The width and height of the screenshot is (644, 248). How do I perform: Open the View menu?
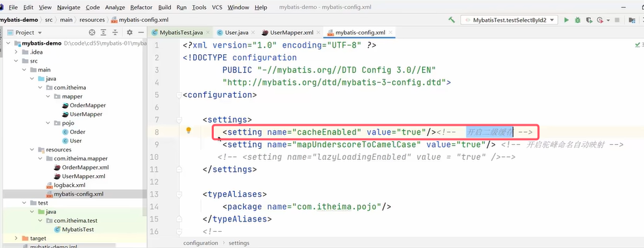[x=45, y=7]
